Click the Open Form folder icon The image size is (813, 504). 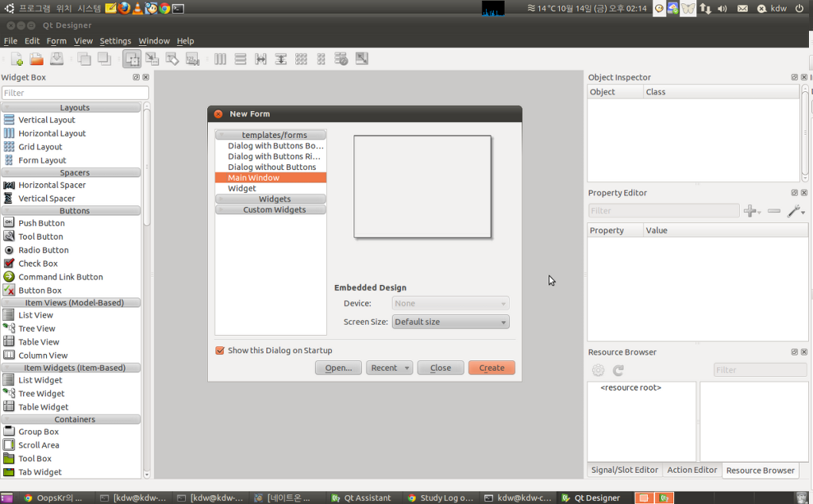click(37, 59)
